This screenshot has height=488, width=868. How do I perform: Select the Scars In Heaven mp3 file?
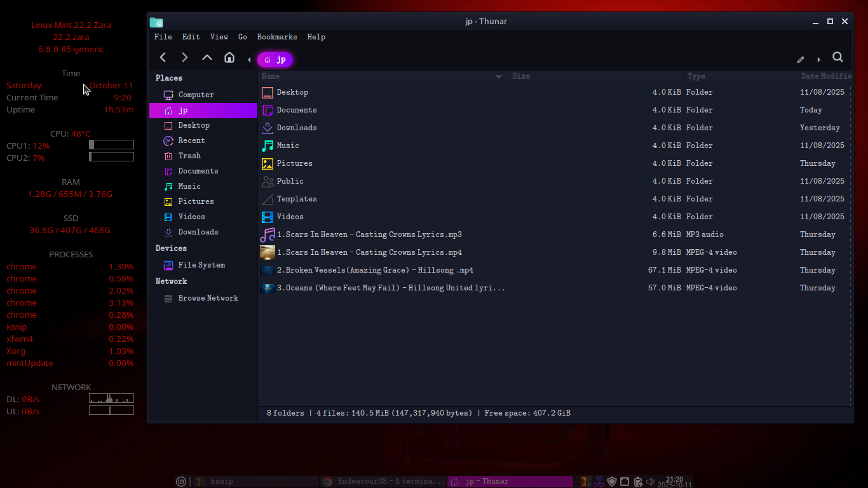coord(369,234)
